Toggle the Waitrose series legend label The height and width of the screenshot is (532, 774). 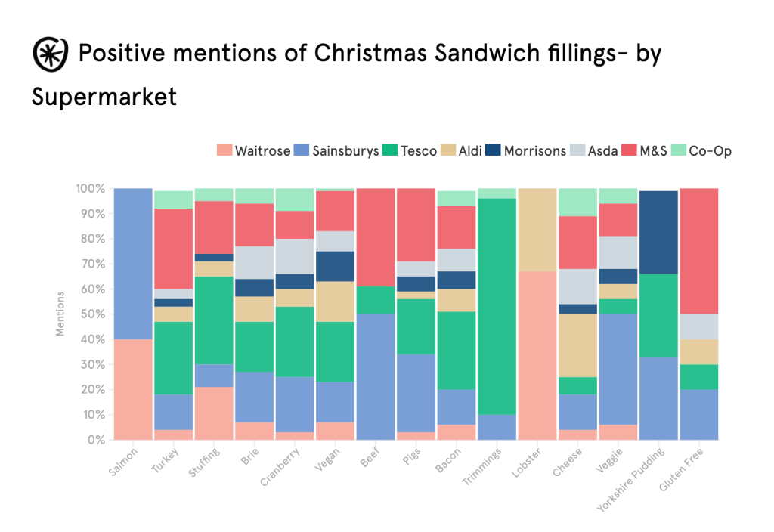pyautogui.click(x=262, y=150)
